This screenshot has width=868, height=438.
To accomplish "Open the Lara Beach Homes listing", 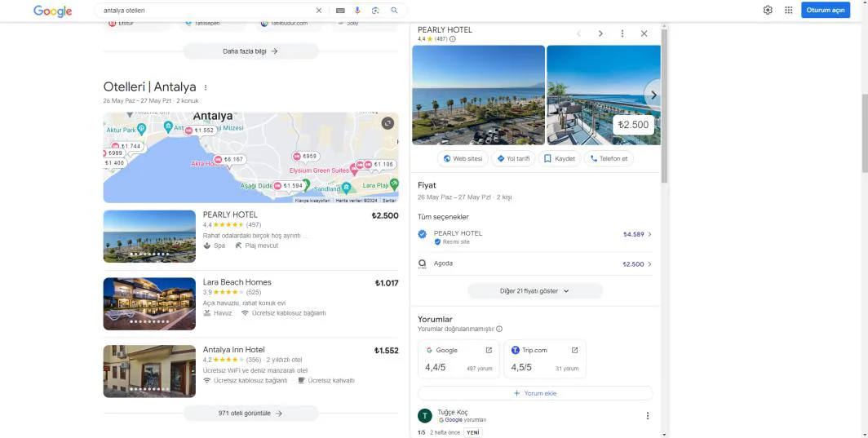I will pos(237,282).
